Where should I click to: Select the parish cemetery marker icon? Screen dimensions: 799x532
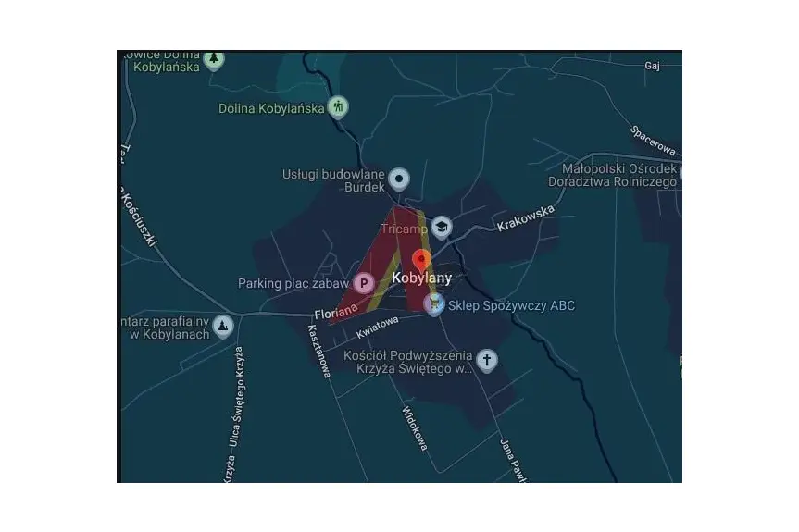click(x=222, y=326)
